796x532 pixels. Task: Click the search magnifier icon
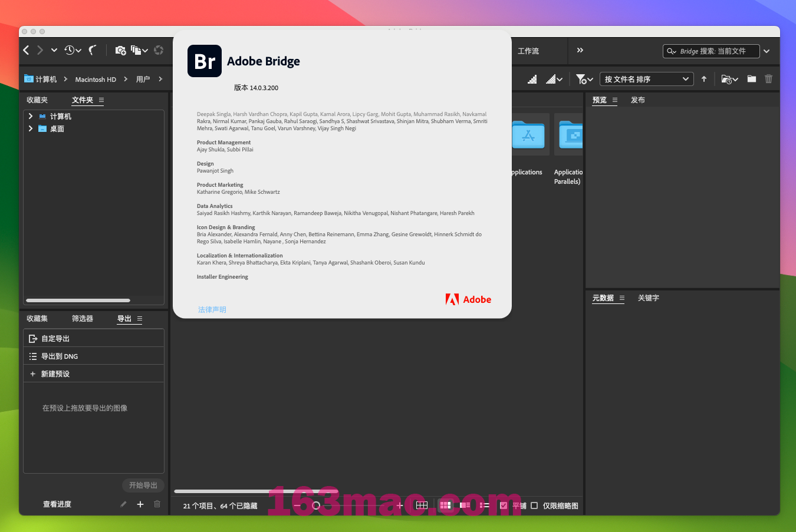[670, 51]
